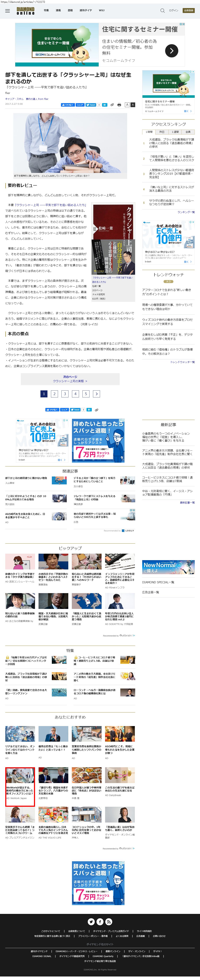
Task: Click the Hatena B! button below pagination
Action: coord(89,410)
